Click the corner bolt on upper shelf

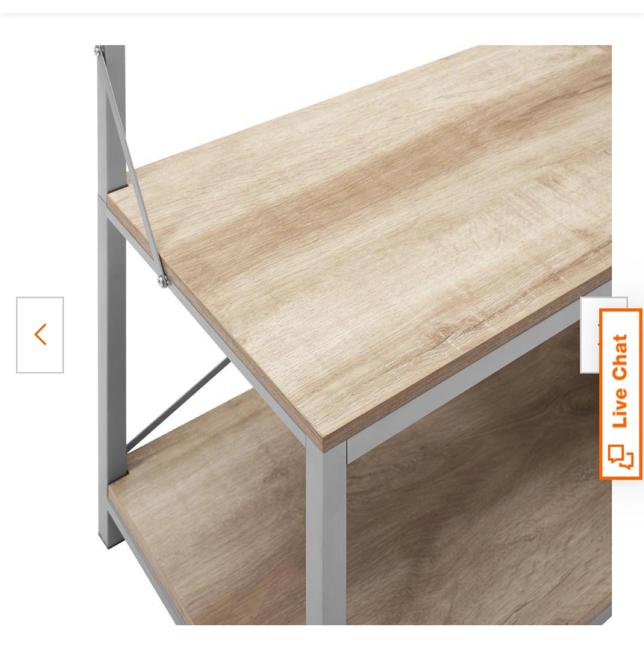coord(162,282)
